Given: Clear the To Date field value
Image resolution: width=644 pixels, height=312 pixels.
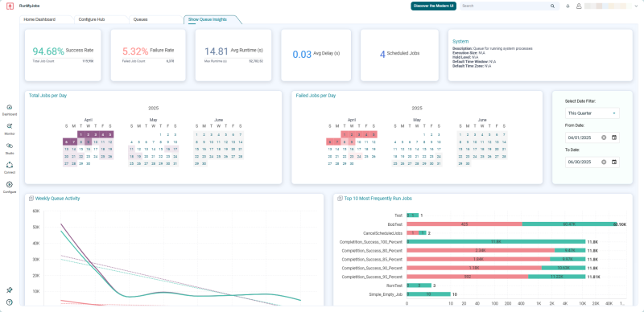Looking at the screenshot, I should (604, 162).
